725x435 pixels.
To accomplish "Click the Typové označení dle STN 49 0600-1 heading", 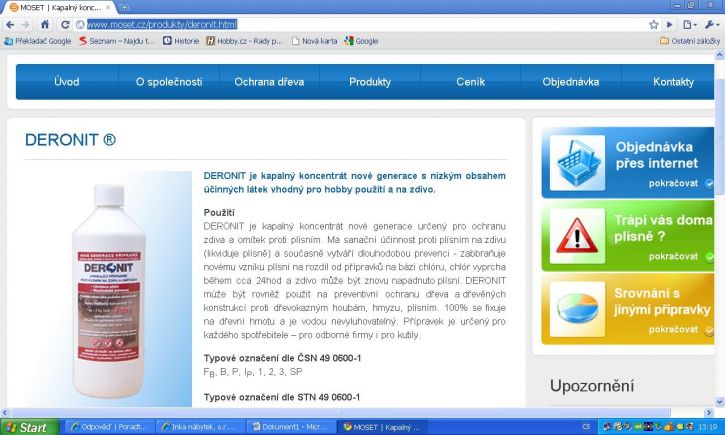I will click(x=282, y=397).
